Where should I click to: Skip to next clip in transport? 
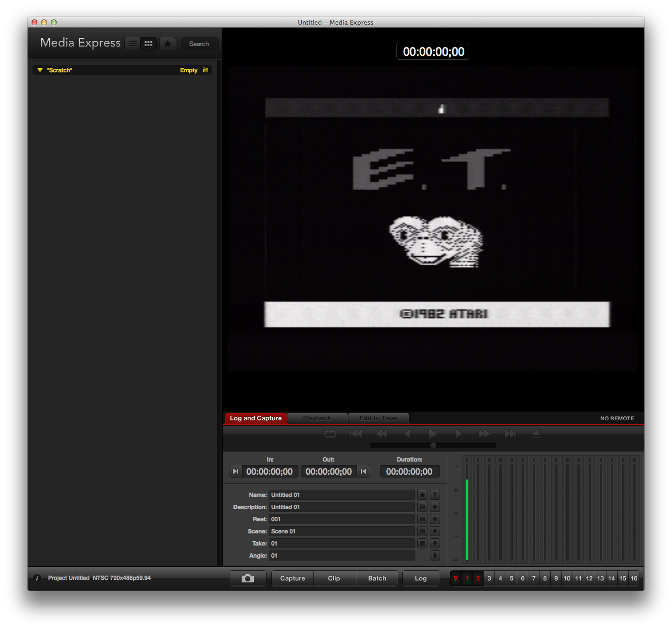pos(510,434)
